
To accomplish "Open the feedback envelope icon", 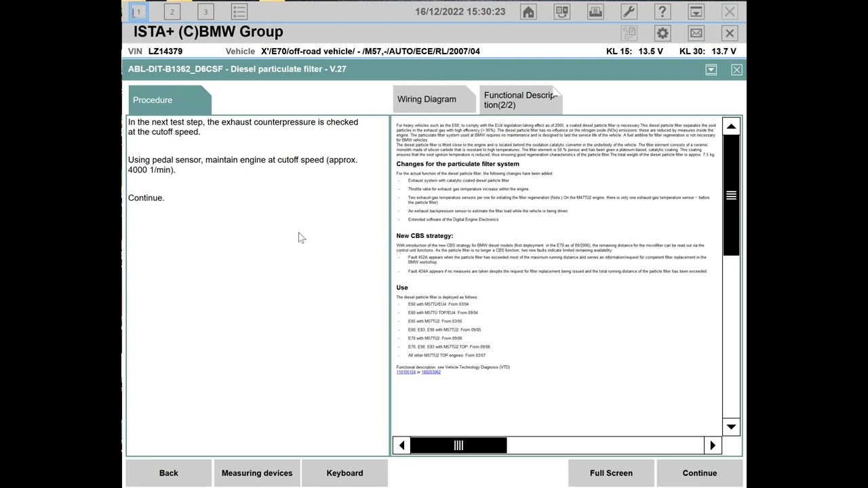I will 696,33.
